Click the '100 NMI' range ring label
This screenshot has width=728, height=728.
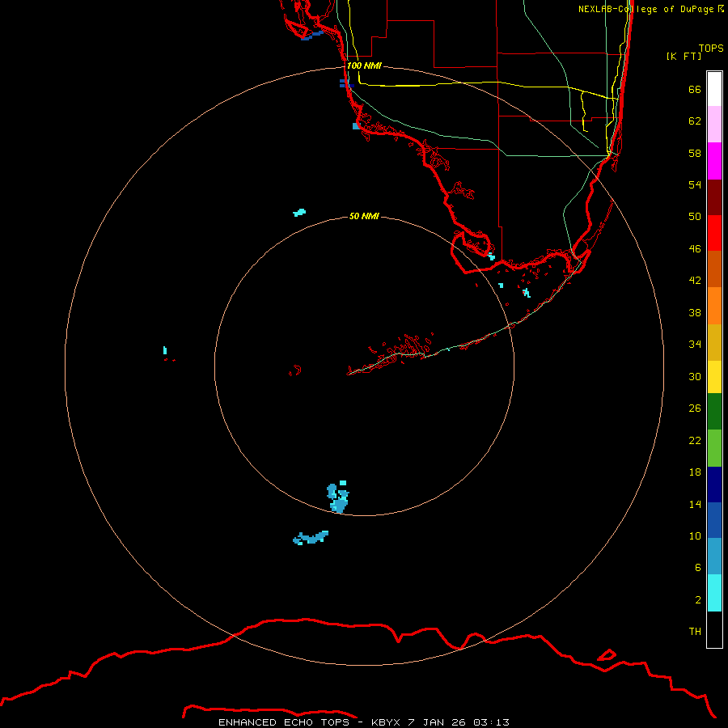tap(365, 66)
